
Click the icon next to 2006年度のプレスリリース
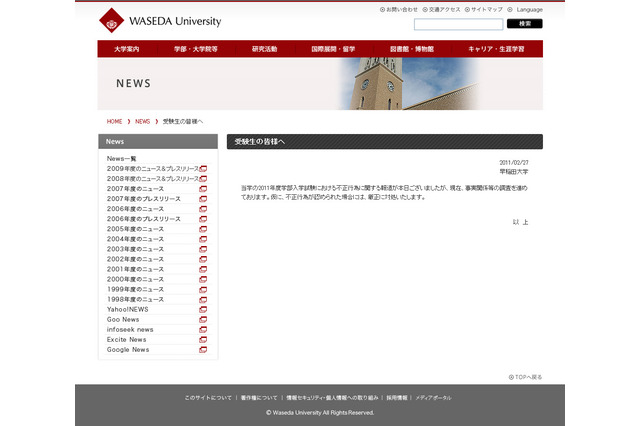tap(203, 219)
